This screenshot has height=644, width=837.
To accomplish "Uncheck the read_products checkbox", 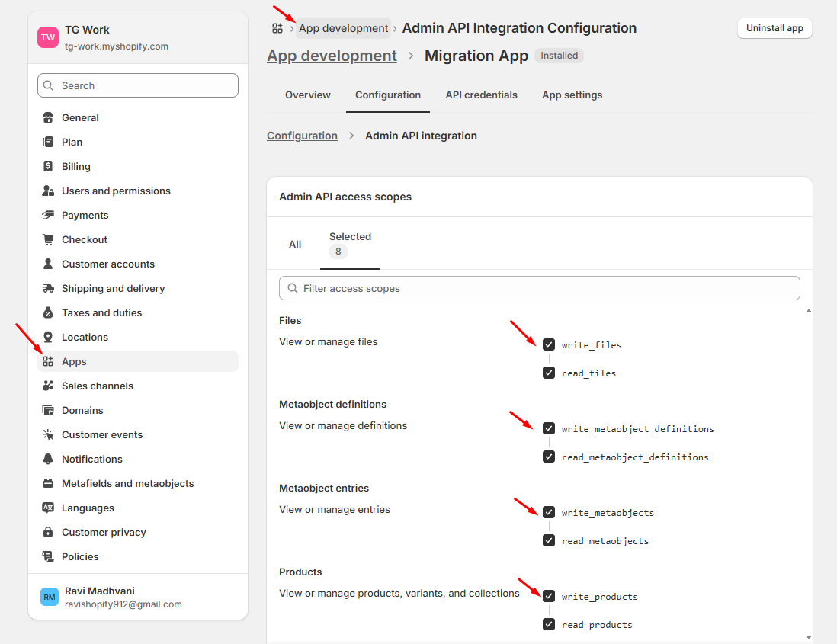I will (549, 624).
